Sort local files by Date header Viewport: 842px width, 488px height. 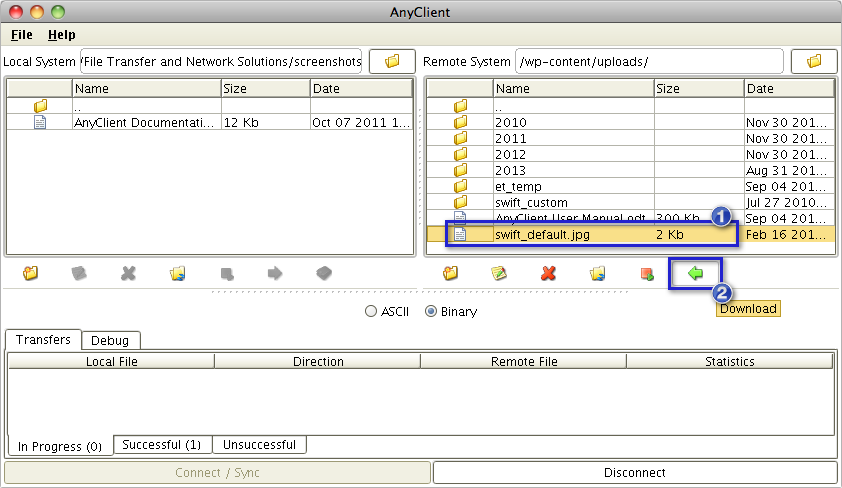coord(361,89)
